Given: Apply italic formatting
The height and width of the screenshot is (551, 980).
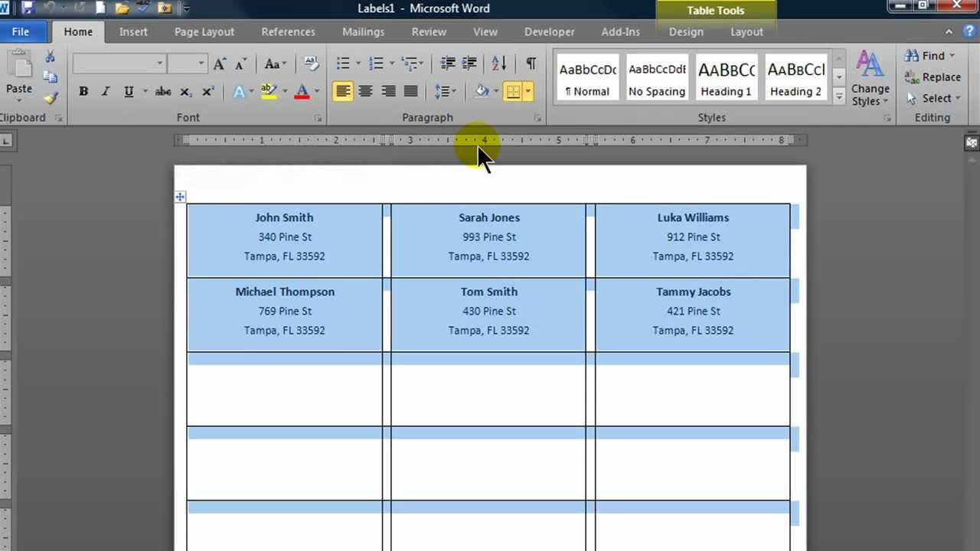Looking at the screenshot, I should [105, 91].
